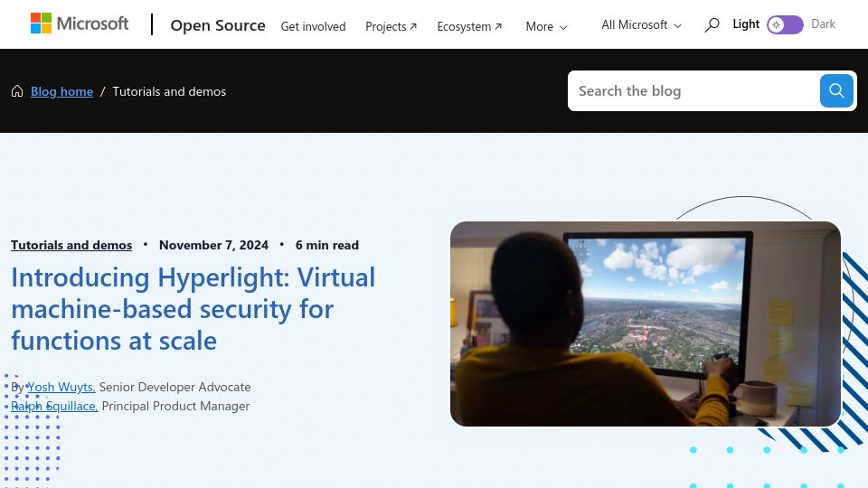Screen dimensions: 868x488
Task: Select the Dark theme label
Action: coord(823,23)
